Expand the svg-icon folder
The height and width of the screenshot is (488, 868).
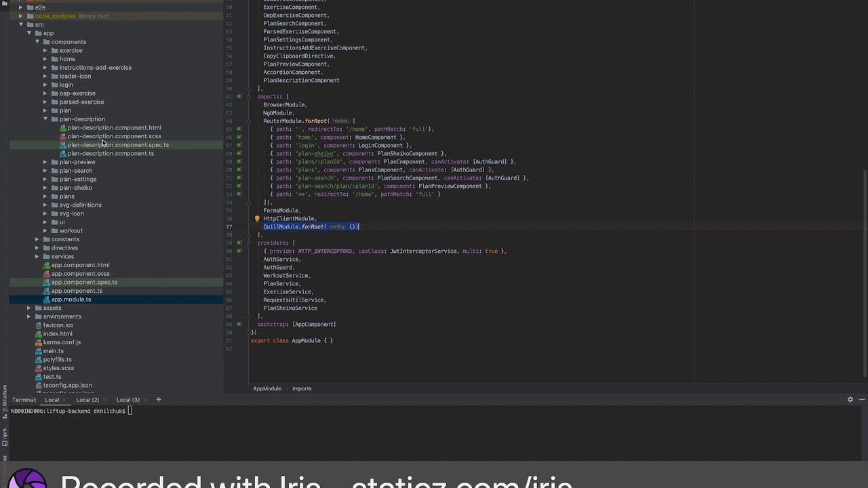point(45,213)
